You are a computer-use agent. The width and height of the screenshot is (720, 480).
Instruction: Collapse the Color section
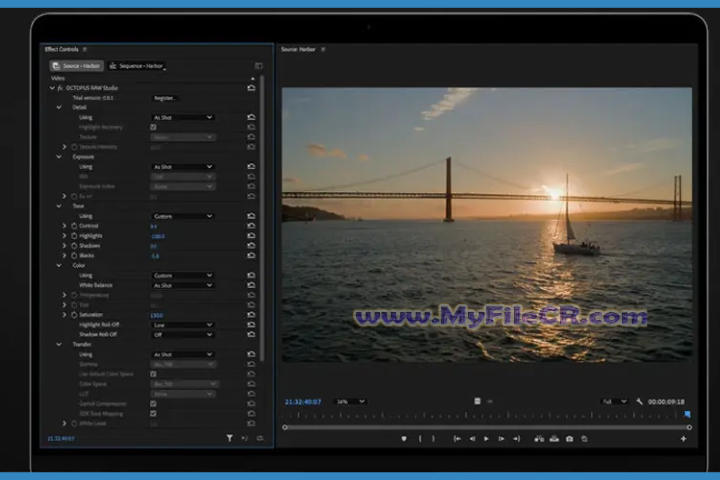(x=59, y=265)
